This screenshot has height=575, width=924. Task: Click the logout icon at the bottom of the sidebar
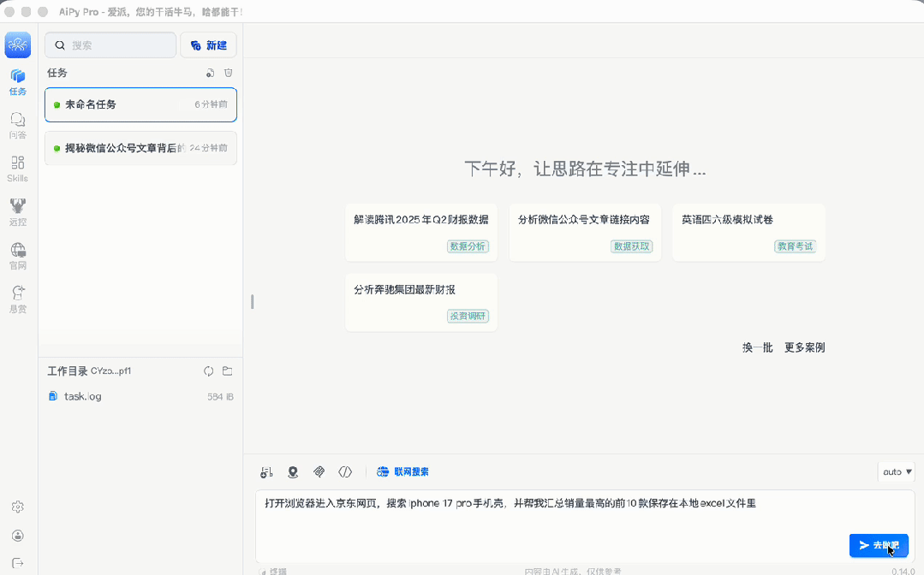point(18,563)
